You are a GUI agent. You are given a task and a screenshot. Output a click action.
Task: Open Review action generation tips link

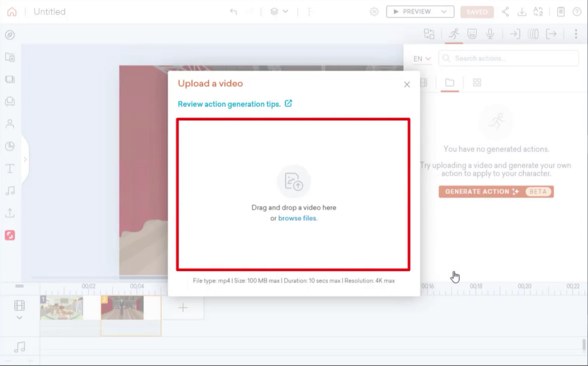pos(235,104)
